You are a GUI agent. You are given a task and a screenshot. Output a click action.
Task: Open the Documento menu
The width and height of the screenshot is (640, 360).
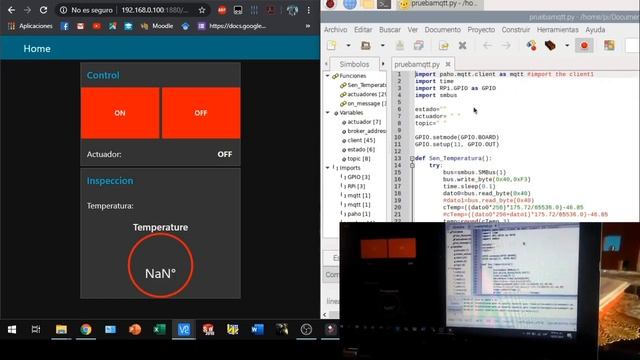click(x=442, y=30)
